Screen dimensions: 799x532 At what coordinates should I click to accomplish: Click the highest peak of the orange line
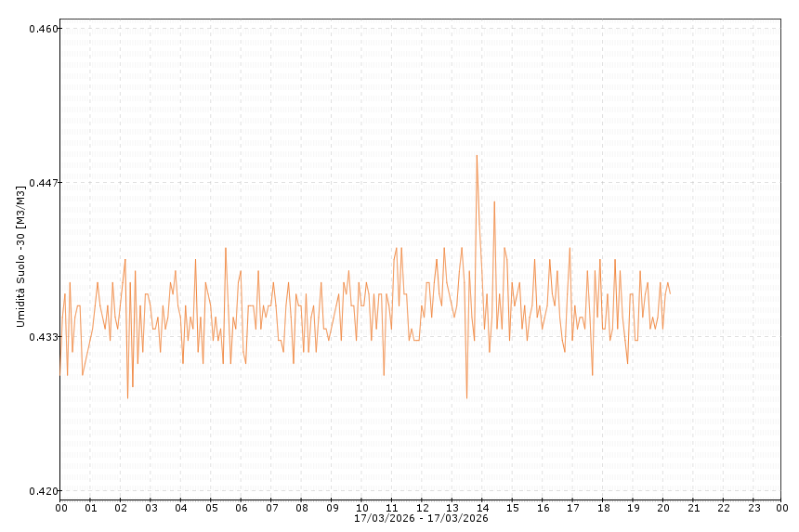[x=477, y=155]
